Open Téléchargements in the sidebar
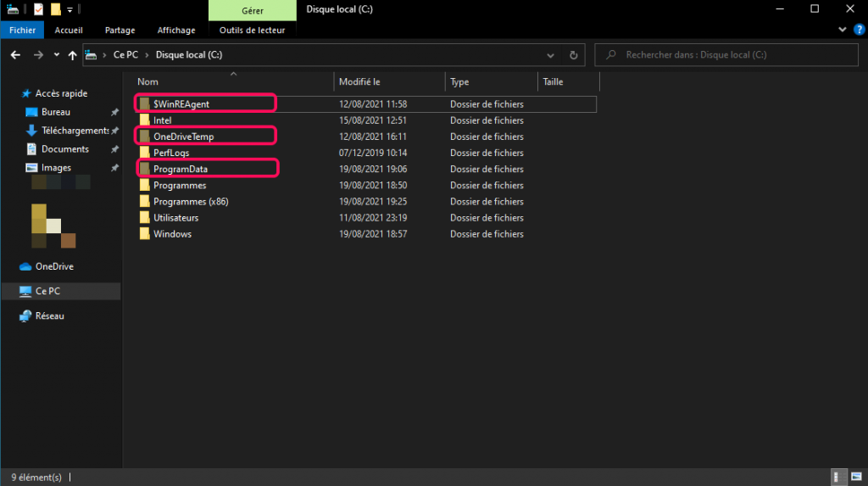This screenshot has height=486, width=868. pos(75,131)
